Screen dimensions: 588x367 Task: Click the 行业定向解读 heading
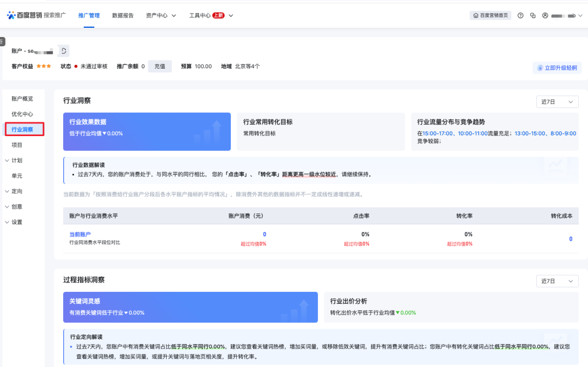coord(86,337)
